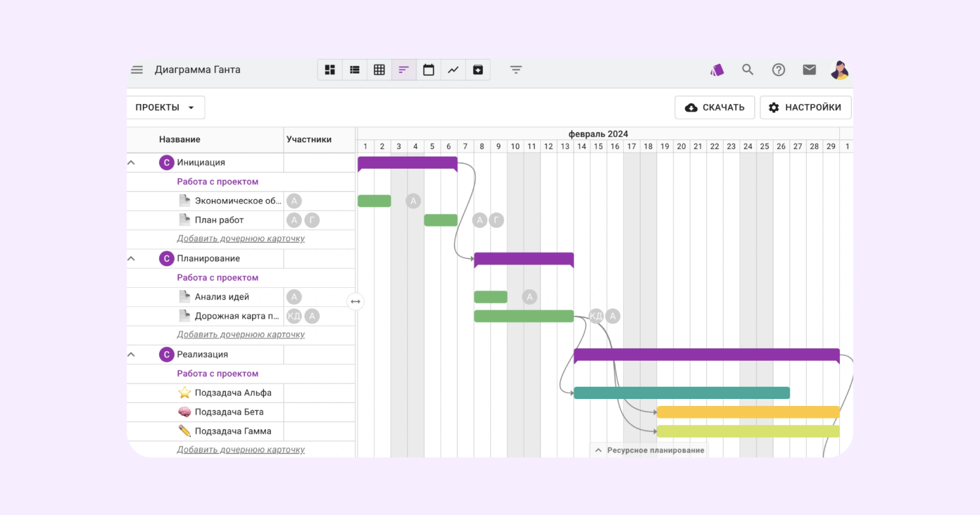Click the Диаграмма Ганта page title
Image resolution: width=980 pixels, height=515 pixels.
pyautogui.click(x=197, y=70)
